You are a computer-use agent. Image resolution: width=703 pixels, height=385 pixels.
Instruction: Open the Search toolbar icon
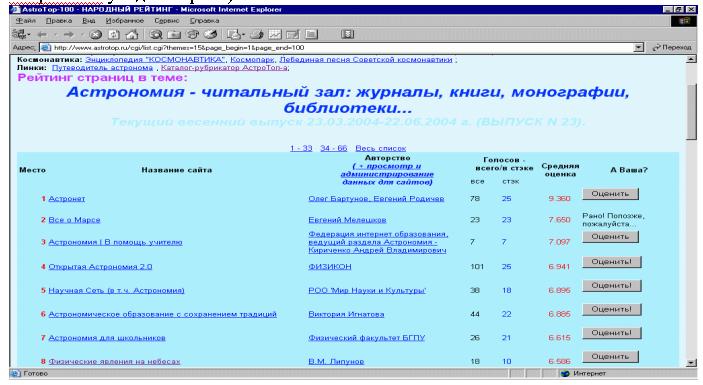pos(156,35)
